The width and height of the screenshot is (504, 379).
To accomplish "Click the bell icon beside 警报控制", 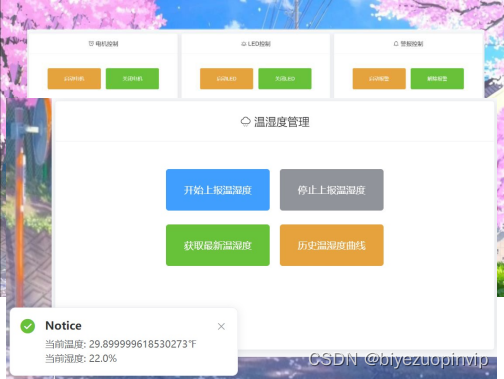I will 396,44.
